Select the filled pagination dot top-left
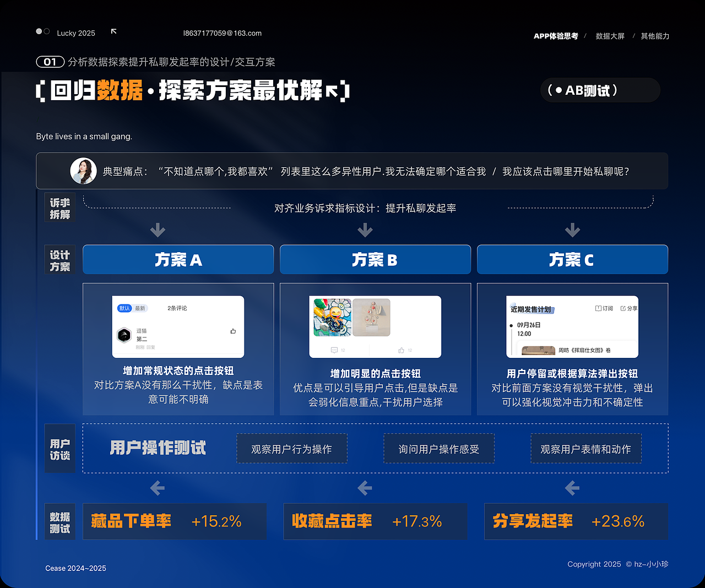Image resolution: width=705 pixels, height=588 pixels. (x=37, y=31)
